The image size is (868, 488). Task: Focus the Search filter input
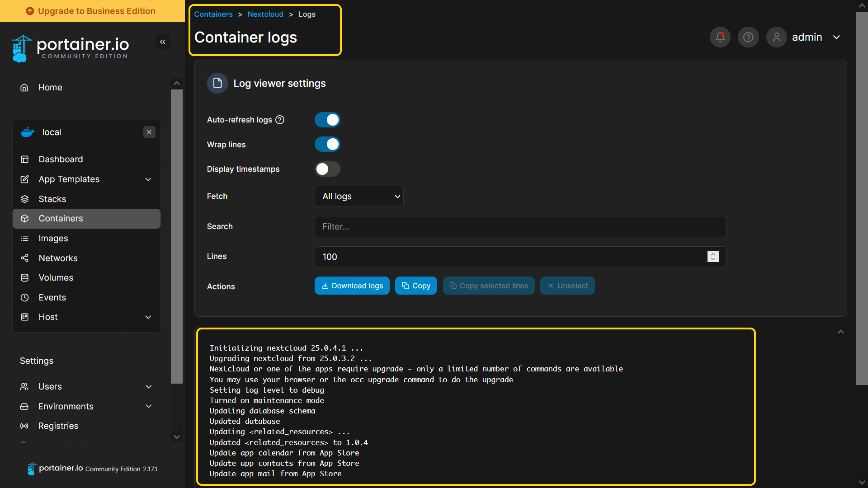point(520,226)
